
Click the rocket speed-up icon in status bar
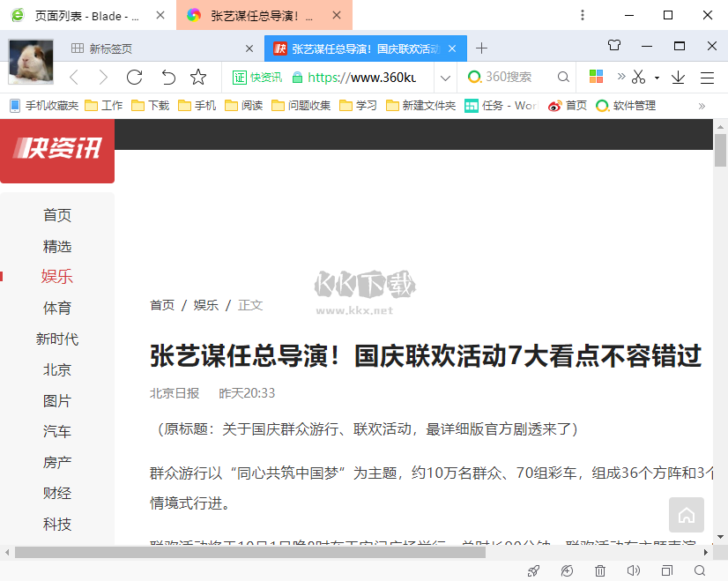click(533, 571)
